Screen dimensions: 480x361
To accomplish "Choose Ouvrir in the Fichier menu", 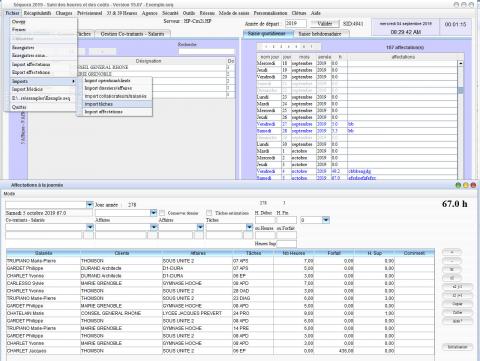I will 43,22.
